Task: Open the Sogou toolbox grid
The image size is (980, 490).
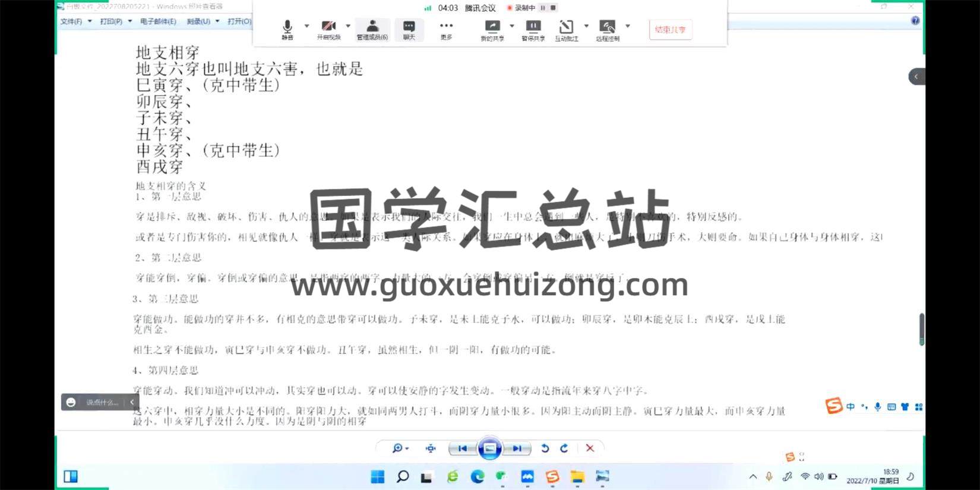Action: tap(919, 407)
